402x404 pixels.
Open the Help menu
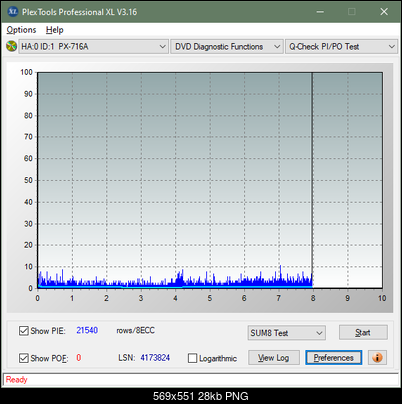tap(55, 30)
